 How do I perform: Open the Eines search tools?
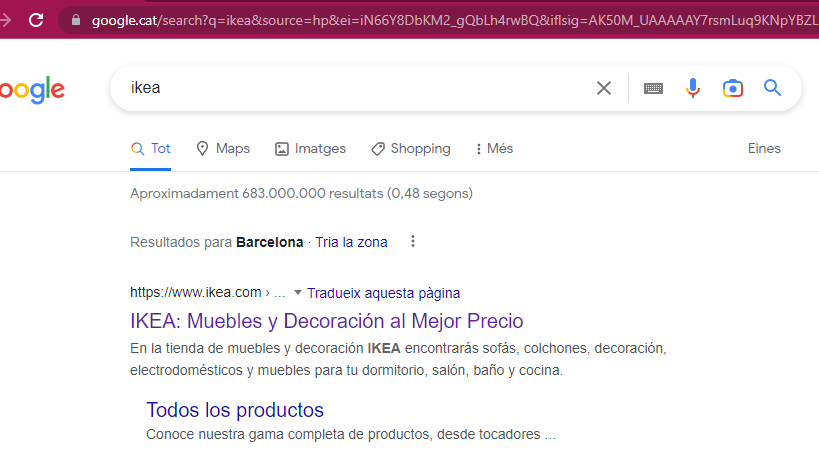pyautogui.click(x=764, y=148)
